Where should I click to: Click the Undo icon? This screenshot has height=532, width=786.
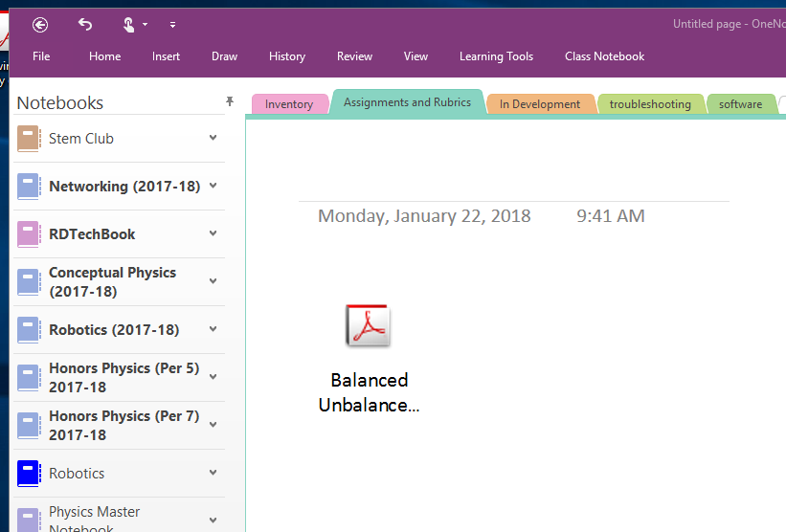[x=85, y=24]
